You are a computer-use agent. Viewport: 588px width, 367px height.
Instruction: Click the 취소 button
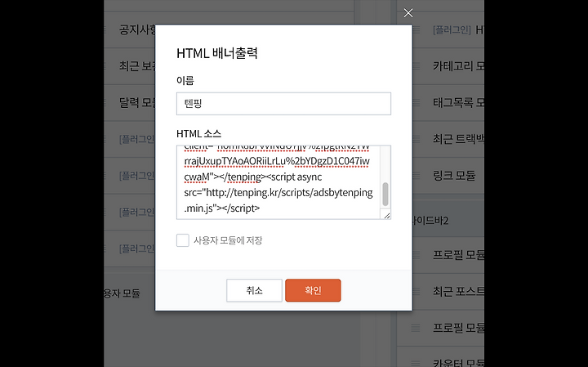(254, 290)
